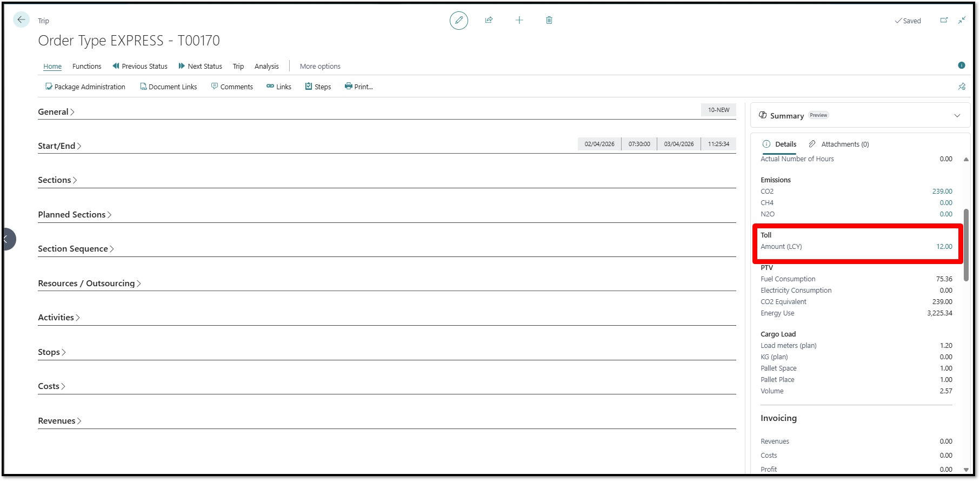Click factbox scroll down arrow
The width and height of the screenshot is (980, 481).
tap(966, 470)
